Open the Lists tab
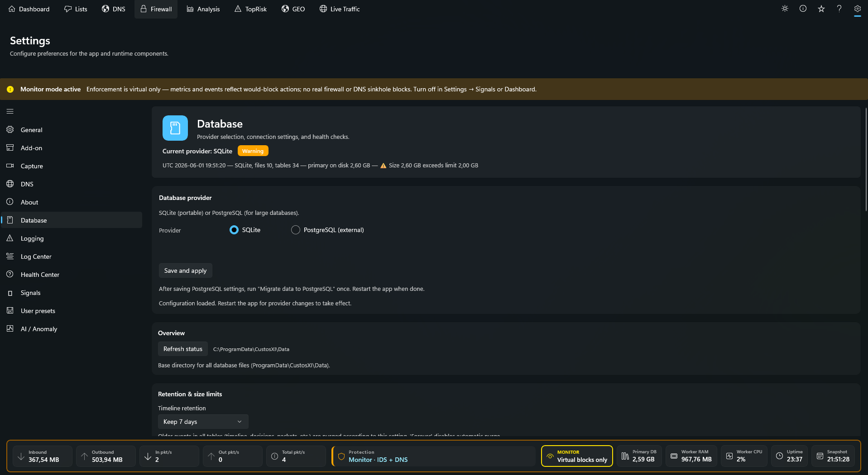The height and width of the screenshot is (475, 868). pyautogui.click(x=76, y=9)
